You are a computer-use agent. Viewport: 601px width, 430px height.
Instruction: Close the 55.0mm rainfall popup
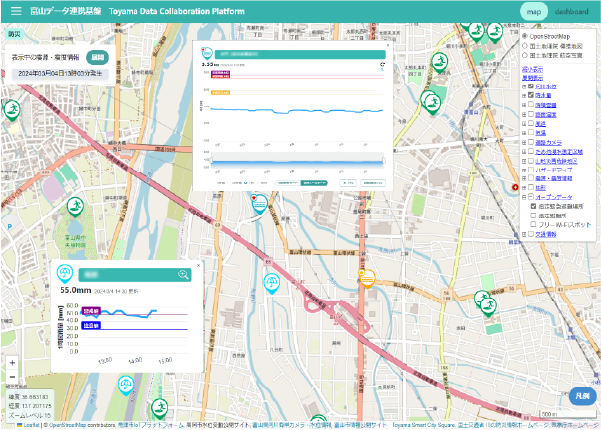[198, 265]
